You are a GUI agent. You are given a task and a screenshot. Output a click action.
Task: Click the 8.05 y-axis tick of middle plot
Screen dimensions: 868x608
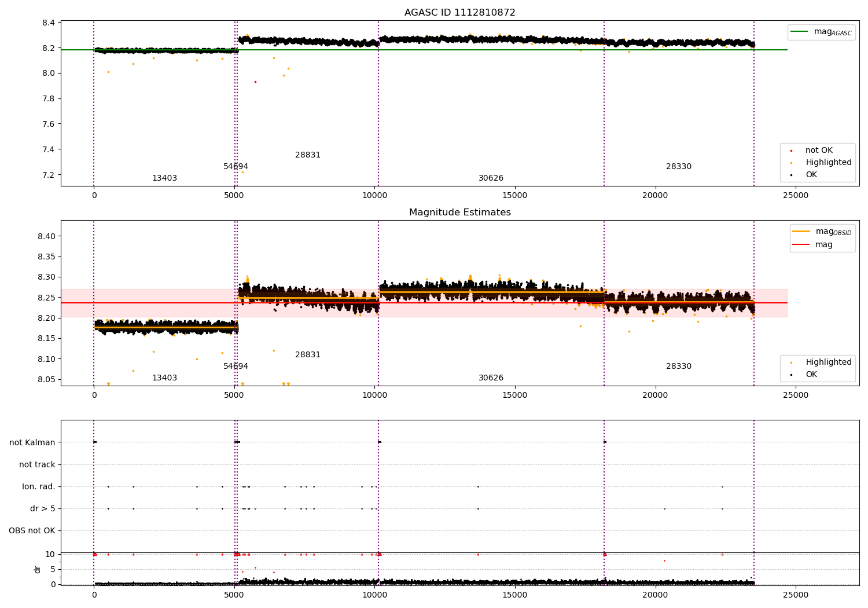[47, 380]
